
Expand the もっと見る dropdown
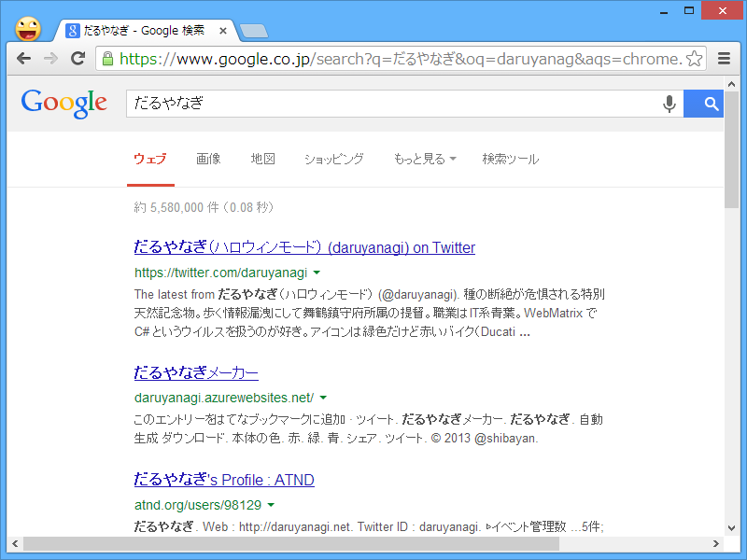click(425, 159)
